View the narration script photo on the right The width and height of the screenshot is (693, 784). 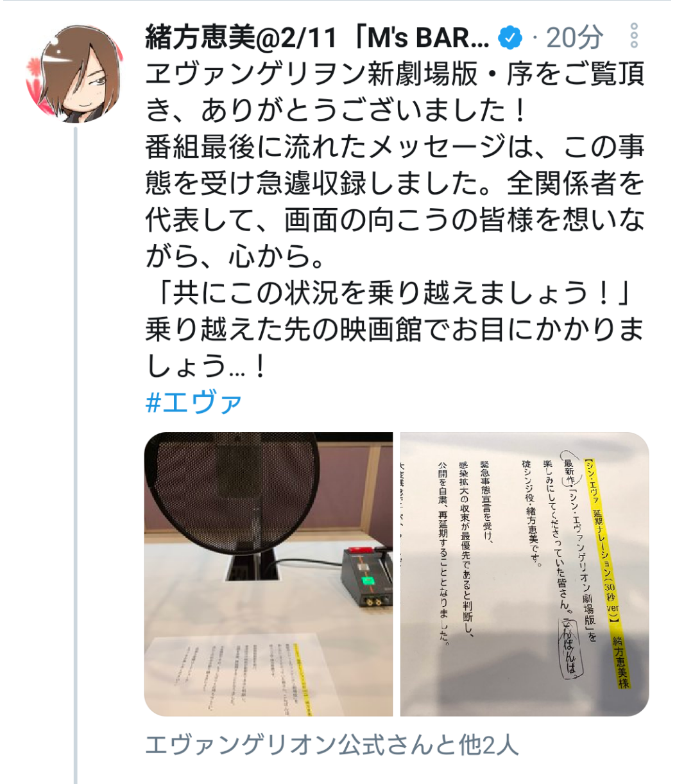coord(524,574)
